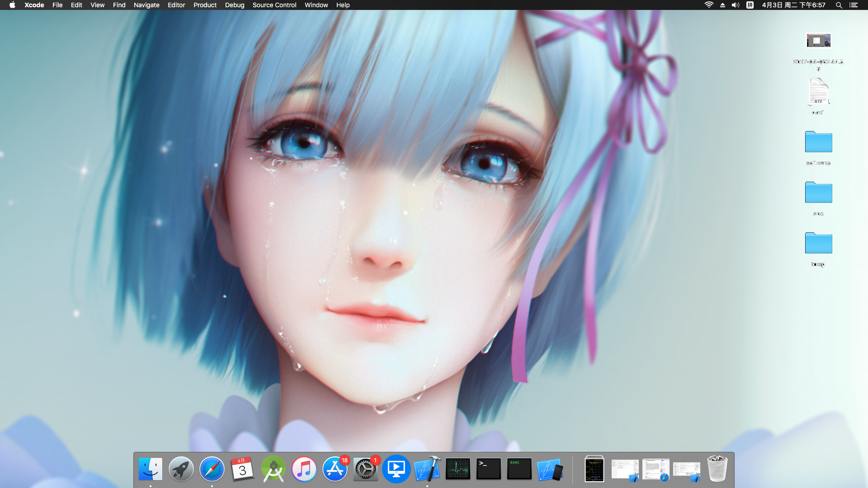The height and width of the screenshot is (488, 868).
Task: Switch to Xcode hammer icon in Dock
Action: point(427,469)
